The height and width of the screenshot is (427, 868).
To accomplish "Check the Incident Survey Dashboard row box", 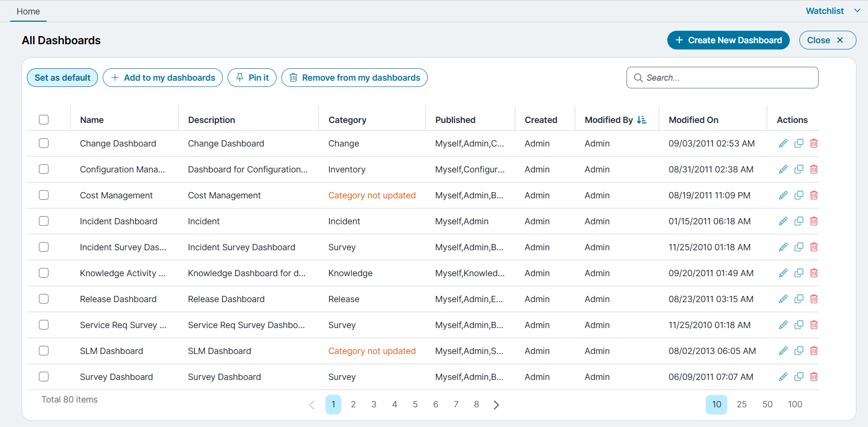I will tap(44, 247).
